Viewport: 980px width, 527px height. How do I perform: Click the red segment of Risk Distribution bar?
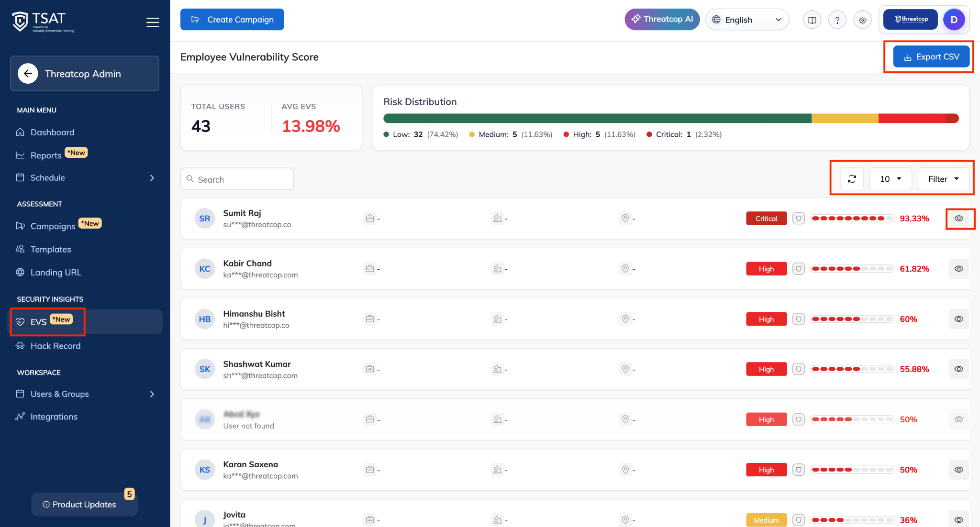point(912,118)
